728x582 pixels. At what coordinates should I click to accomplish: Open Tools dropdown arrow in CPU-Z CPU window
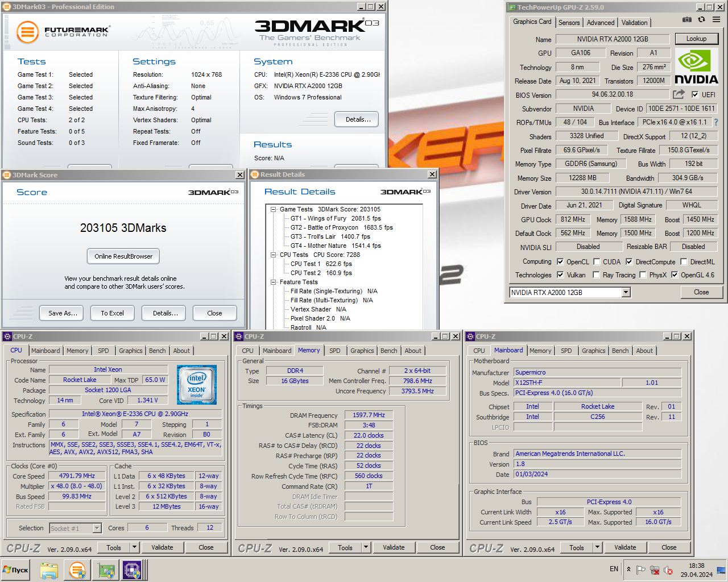pyautogui.click(x=135, y=547)
